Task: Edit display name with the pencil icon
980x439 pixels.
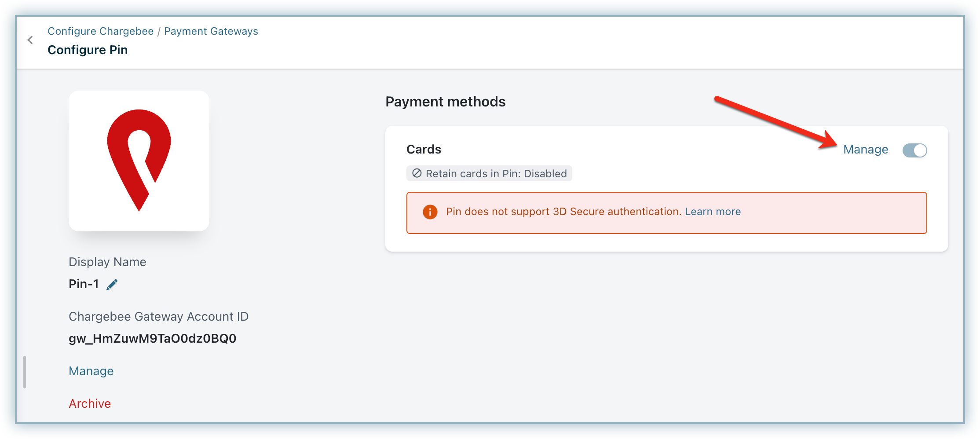Action: [112, 285]
